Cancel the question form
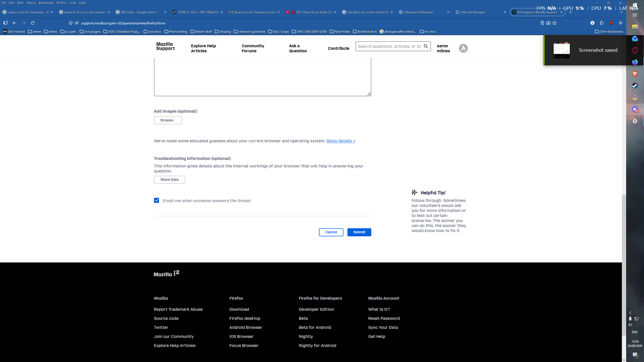 tap(331, 232)
